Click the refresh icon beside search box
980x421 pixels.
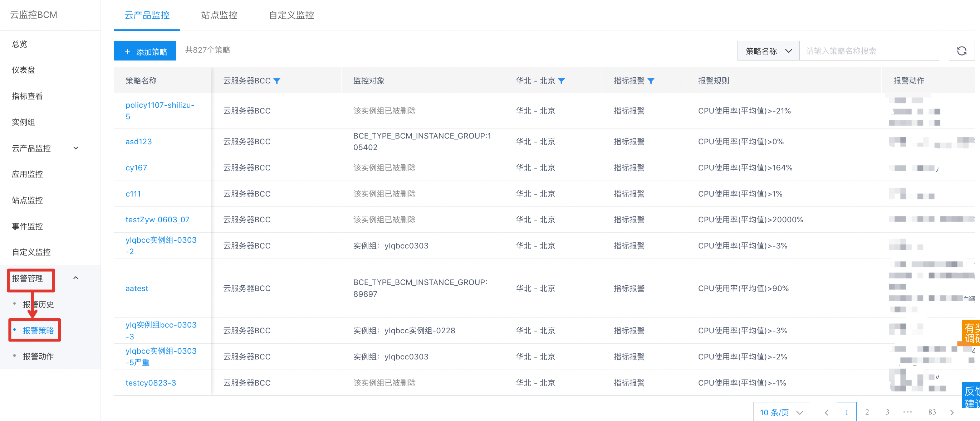click(961, 50)
